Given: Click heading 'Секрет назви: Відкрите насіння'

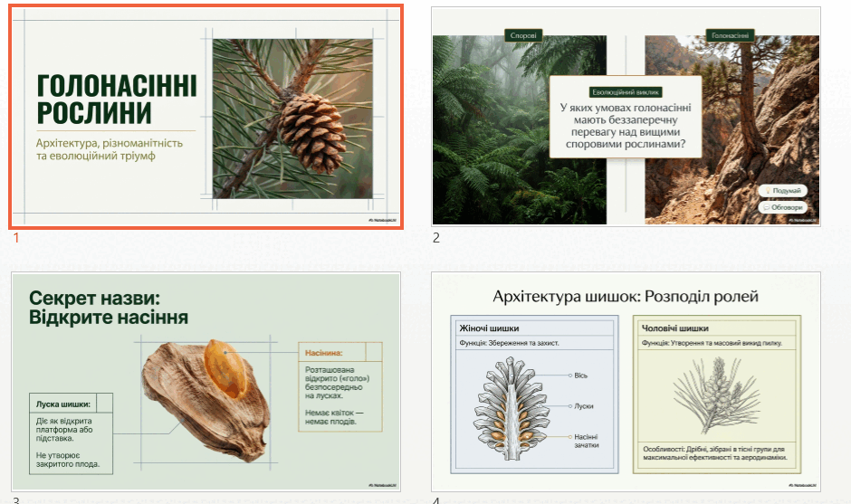Looking at the screenshot, I should coord(109,308).
